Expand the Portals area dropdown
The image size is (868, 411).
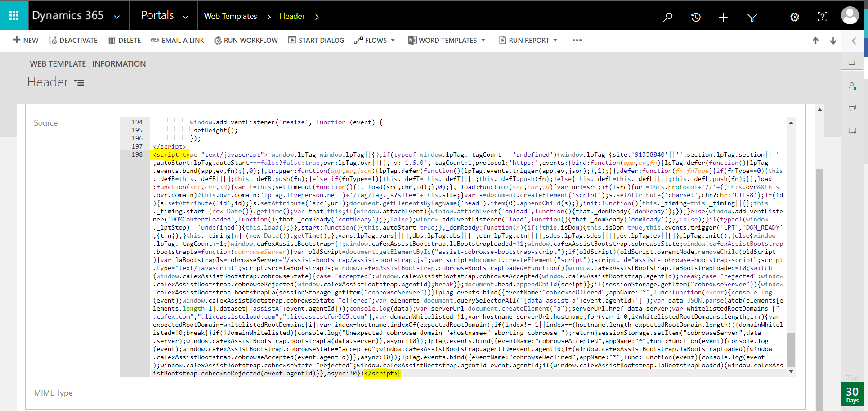click(185, 17)
